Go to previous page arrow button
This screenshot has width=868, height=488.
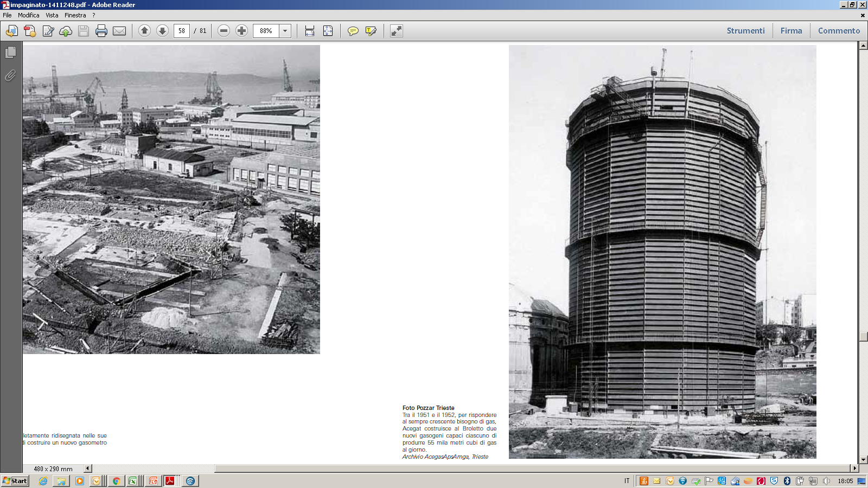144,31
